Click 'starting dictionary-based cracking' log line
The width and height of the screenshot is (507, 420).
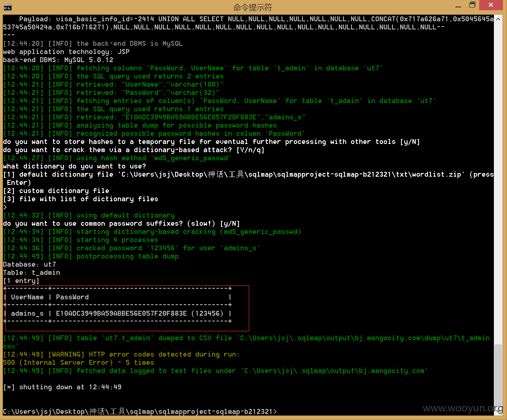(x=152, y=231)
